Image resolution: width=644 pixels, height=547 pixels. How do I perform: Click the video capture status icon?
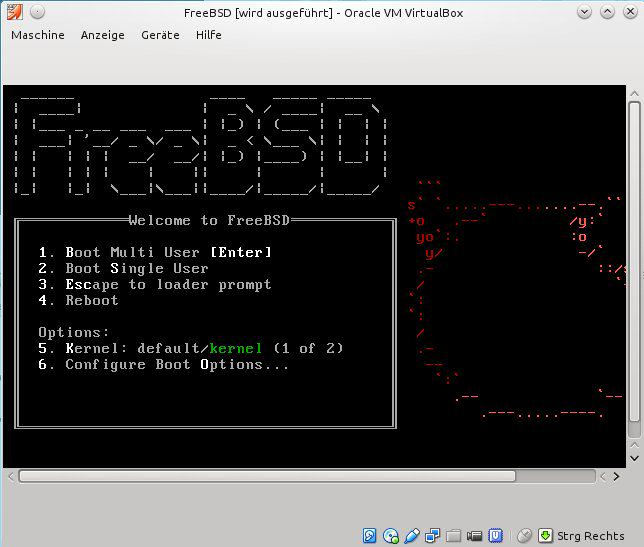click(x=474, y=536)
